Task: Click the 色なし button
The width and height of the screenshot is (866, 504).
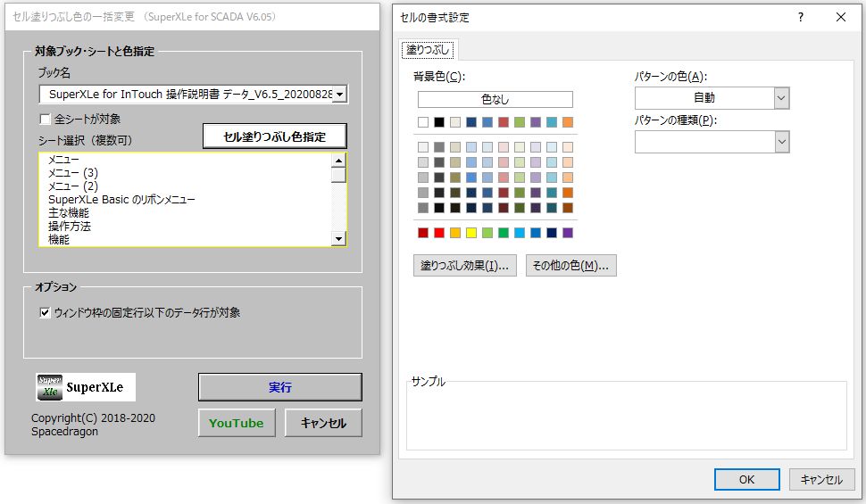Action: coord(495,99)
